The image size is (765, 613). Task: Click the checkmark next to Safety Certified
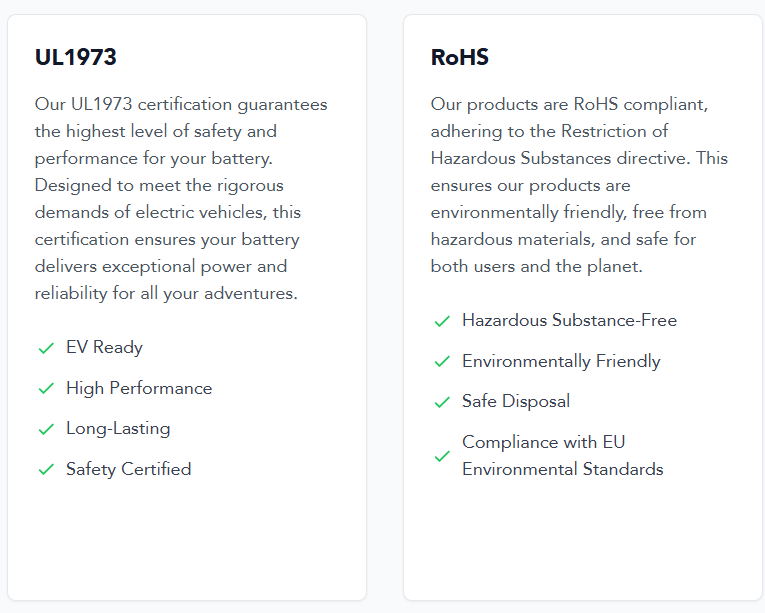pos(46,470)
